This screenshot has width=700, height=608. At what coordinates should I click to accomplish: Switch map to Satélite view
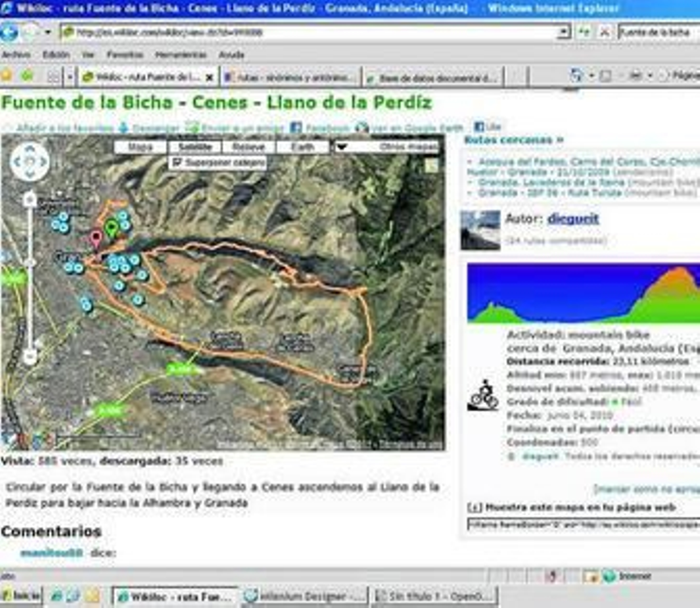click(x=195, y=147)
